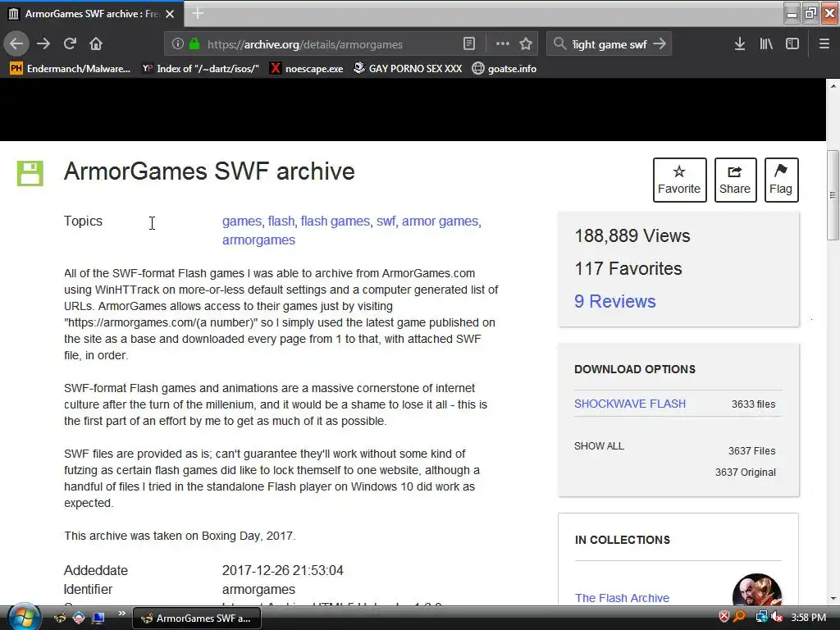
Task: Click scrollbar up arrow
Action: (833, 85)
